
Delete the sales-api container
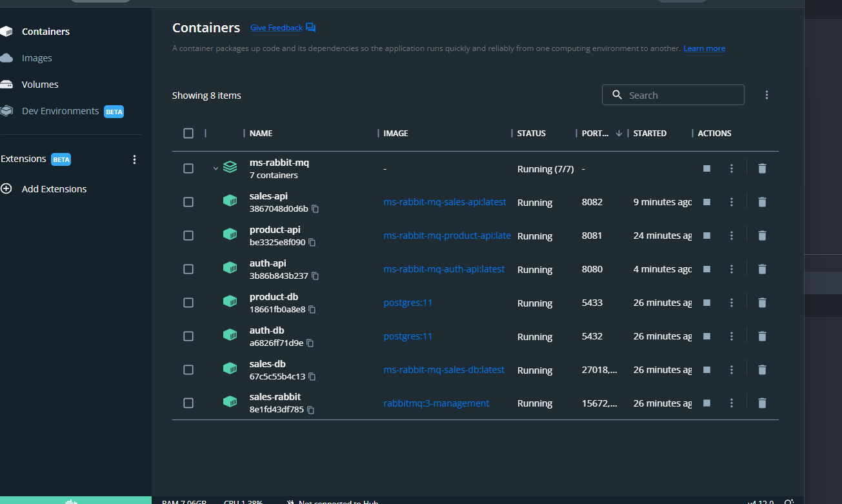(x=762, y=202)
